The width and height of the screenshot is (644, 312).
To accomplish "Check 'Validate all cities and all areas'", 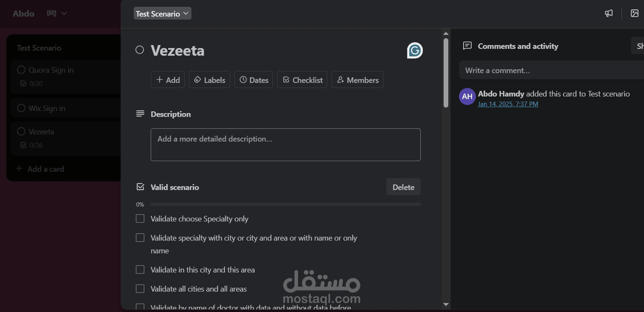I will pos(140,289).
